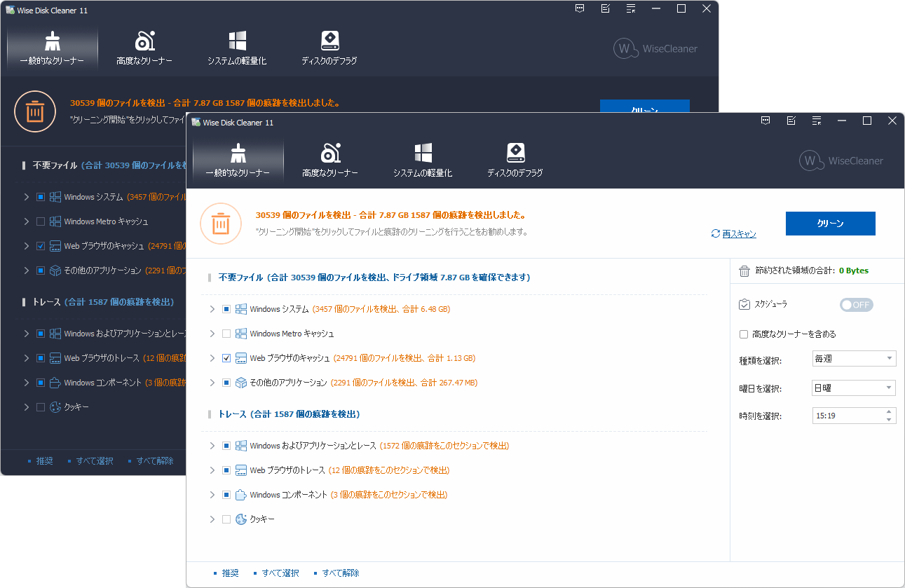Expand Windows システム row in dark back window
The width and height of the screenshot is (905, 588).
click(x=27, y=197)
